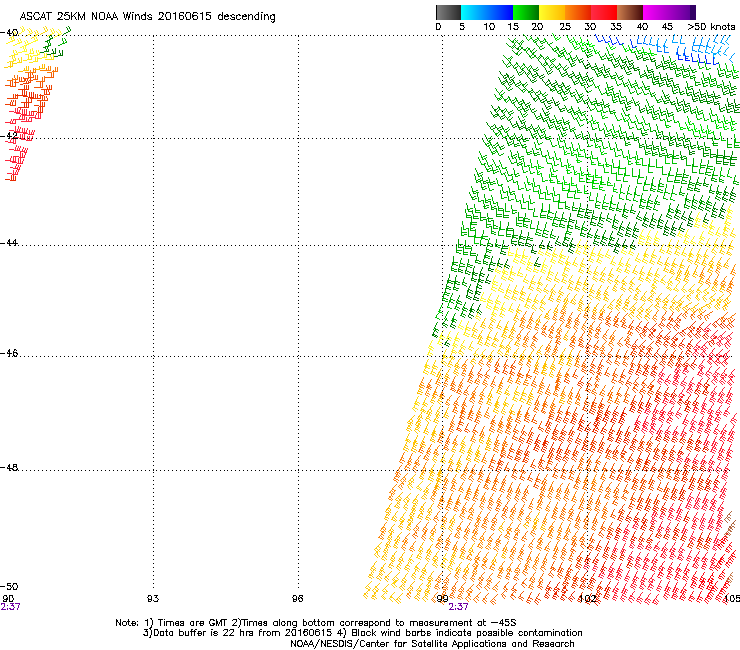Click the 90 longitude axis label
This screenshot has height=650, width=740.
[x=8, y=598]
